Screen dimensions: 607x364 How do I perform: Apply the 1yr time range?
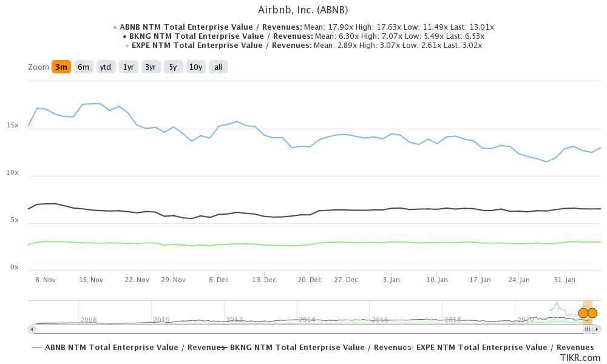[128, 67]
